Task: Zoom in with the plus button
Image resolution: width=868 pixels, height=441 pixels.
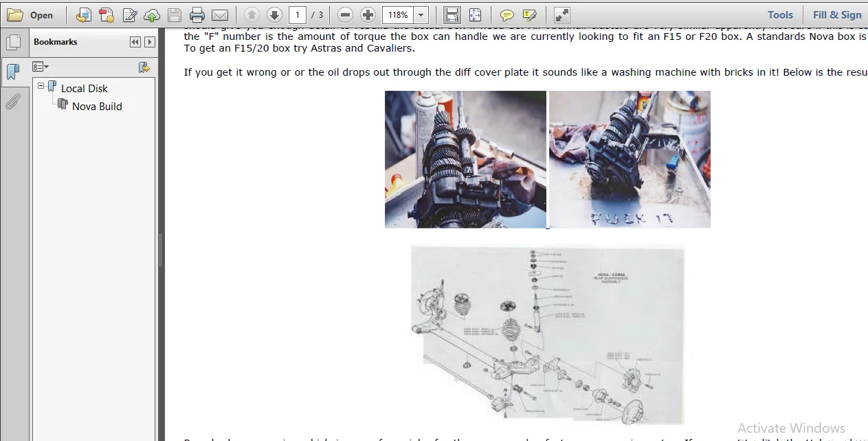Action: click(368, 14)
